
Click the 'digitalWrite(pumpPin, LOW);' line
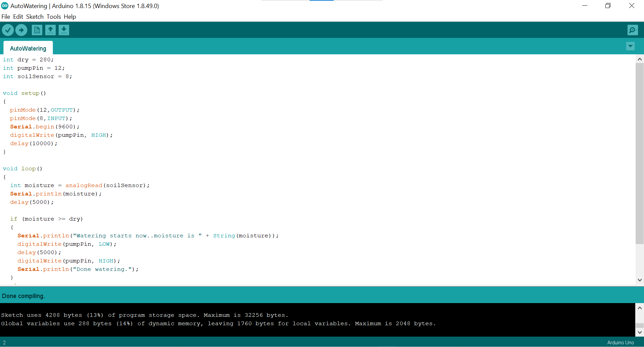(67, 244)
